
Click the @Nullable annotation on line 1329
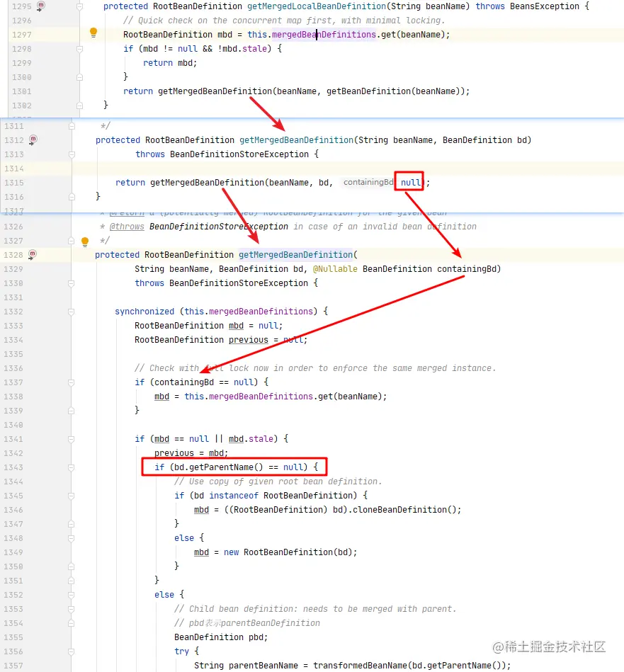click(x=335, y=268)
